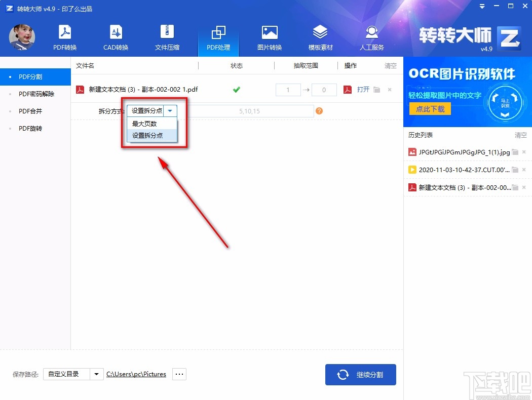Screen dimensions: 532x400
Task: Click the orange question mark help icon
Action: (x=319, y=111)
